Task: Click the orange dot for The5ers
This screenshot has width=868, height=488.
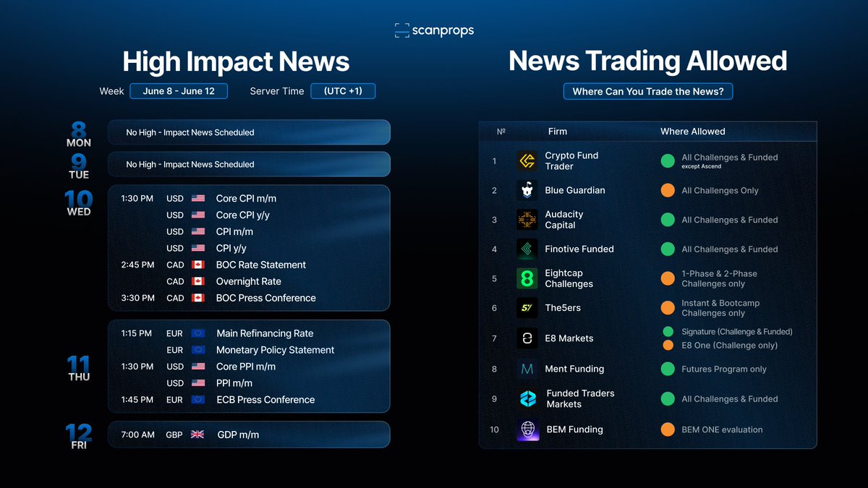Action: pos(668,308)
